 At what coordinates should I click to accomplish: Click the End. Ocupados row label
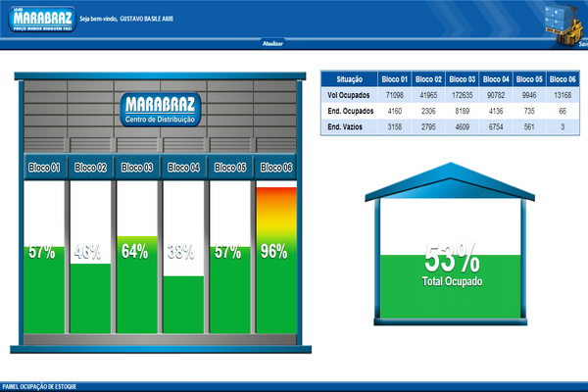coord(351,111)
